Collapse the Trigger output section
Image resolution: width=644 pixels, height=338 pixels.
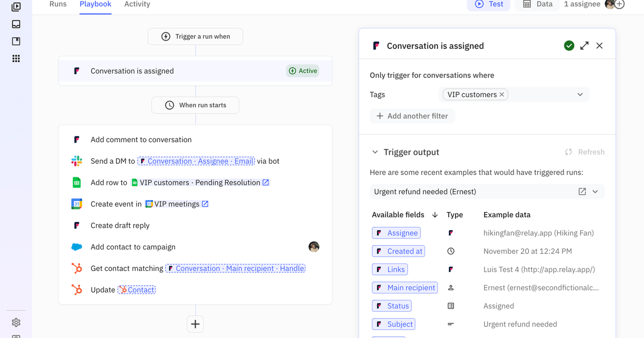coord(375,152)
